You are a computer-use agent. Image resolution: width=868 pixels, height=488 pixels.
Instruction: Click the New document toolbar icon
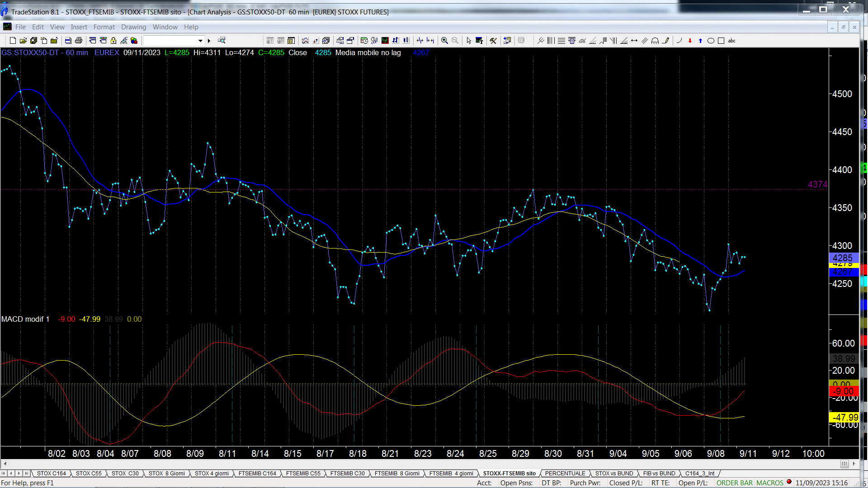[x=13, y=41]
